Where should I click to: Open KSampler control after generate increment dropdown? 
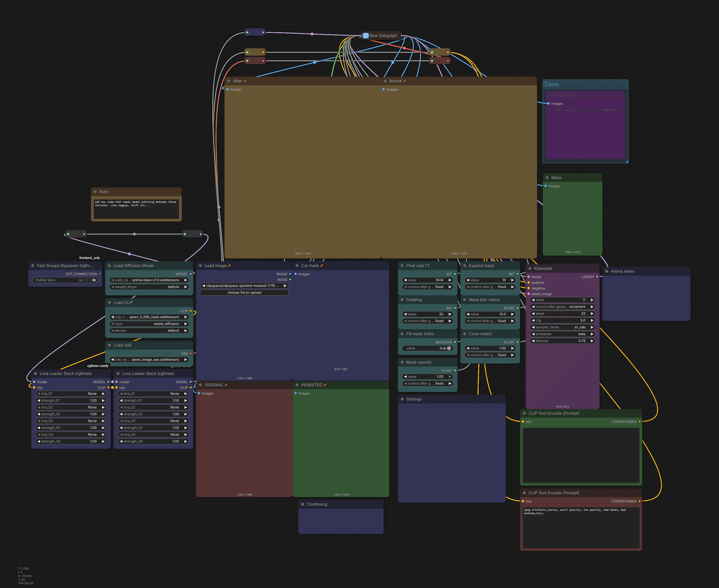coord(562,307)
